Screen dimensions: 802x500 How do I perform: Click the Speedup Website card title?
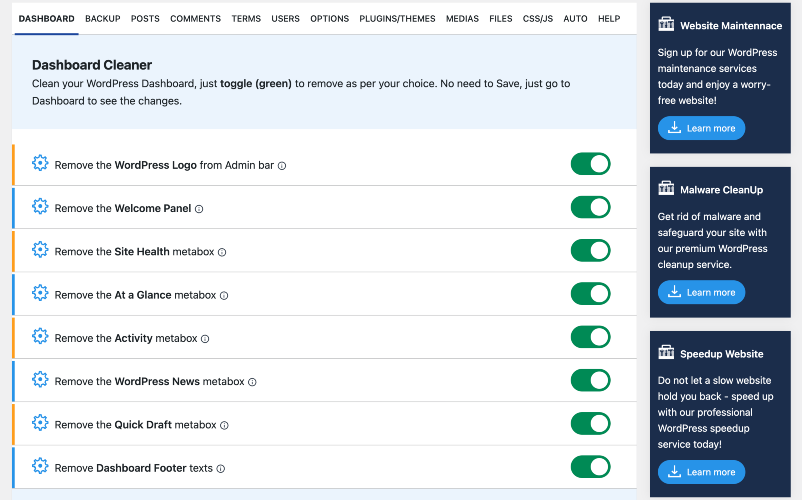(722, 354)
